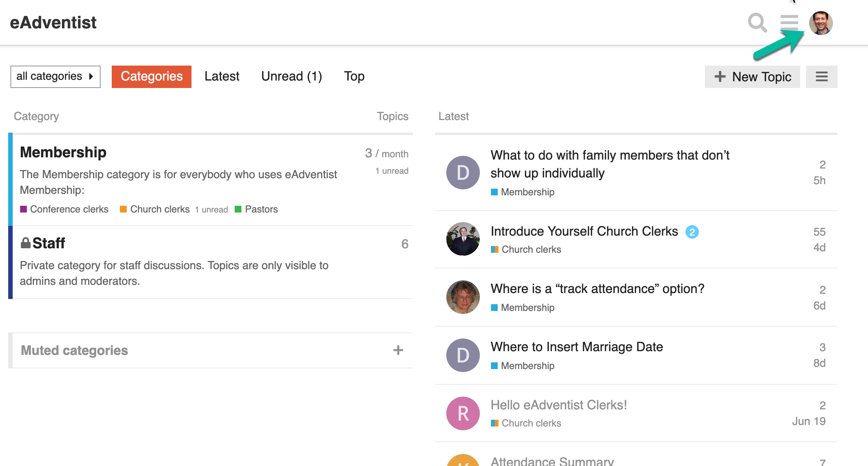
Task: Click Muted categories header
Action: [x=75, y=350]
